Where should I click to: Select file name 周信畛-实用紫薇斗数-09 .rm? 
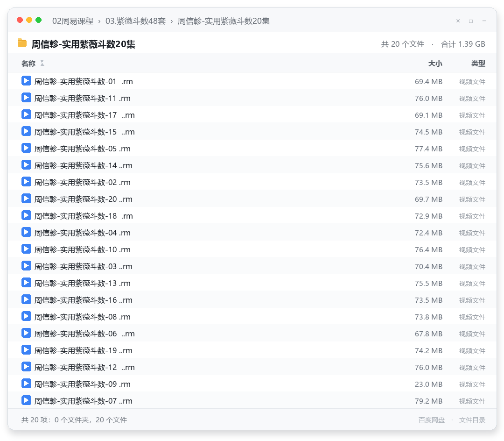pyautogui.click(x=82, y=384)
